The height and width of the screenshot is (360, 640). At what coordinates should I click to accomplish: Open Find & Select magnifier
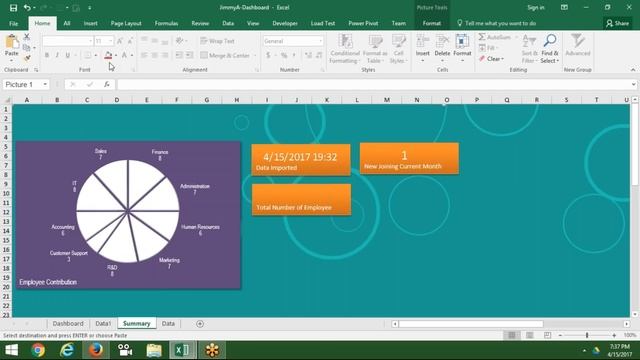pyautogui.click(x=550, y=49)
